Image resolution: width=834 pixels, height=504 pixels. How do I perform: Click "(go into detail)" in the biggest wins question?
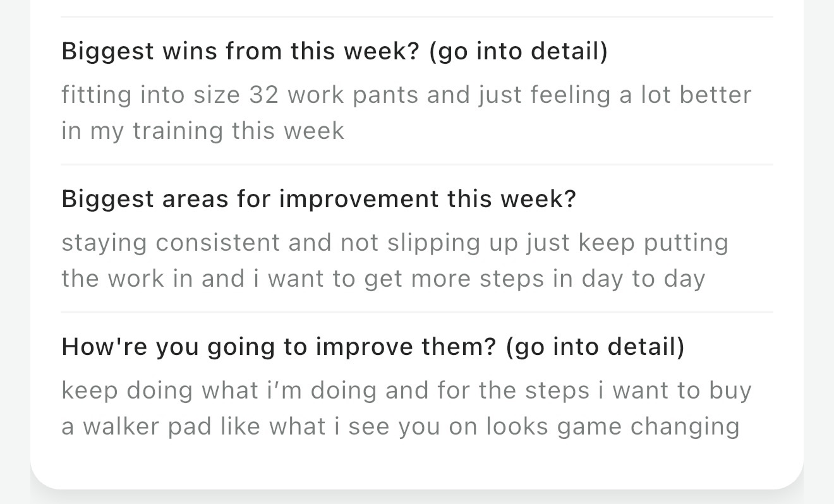click(518, 51)
